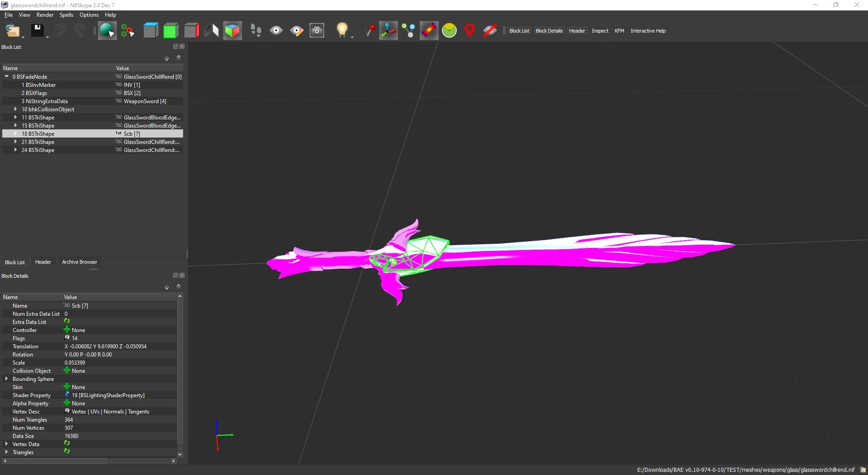Image resolution: width=868 pixels, height=475 pixels.
Task: Click the Undo arrow in toolbar
Action: pos(60,31)
